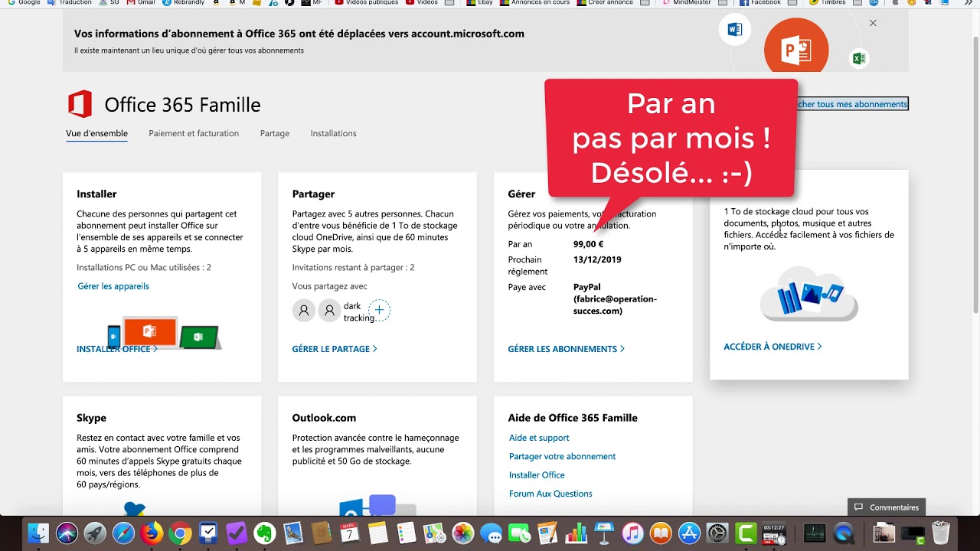Click the Office 365 Famille heading

coord(182,105)
